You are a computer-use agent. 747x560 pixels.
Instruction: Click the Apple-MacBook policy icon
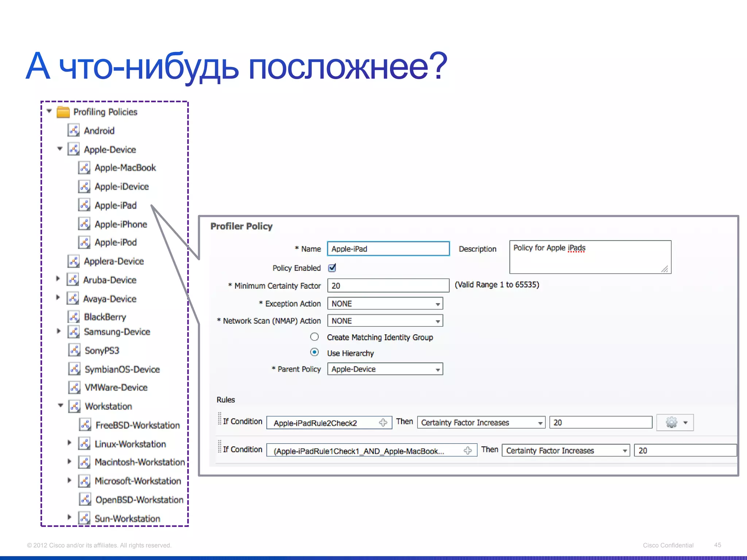point(84,168)
